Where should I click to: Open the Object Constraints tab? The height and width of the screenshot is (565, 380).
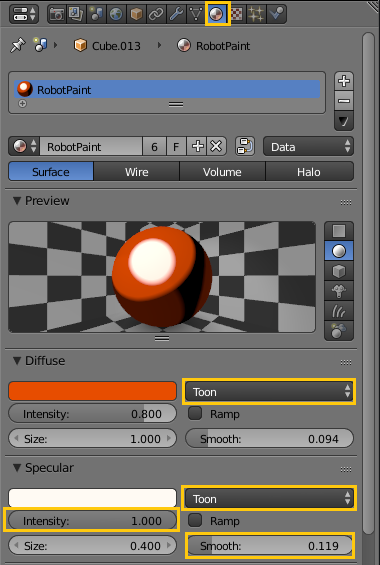156,14
